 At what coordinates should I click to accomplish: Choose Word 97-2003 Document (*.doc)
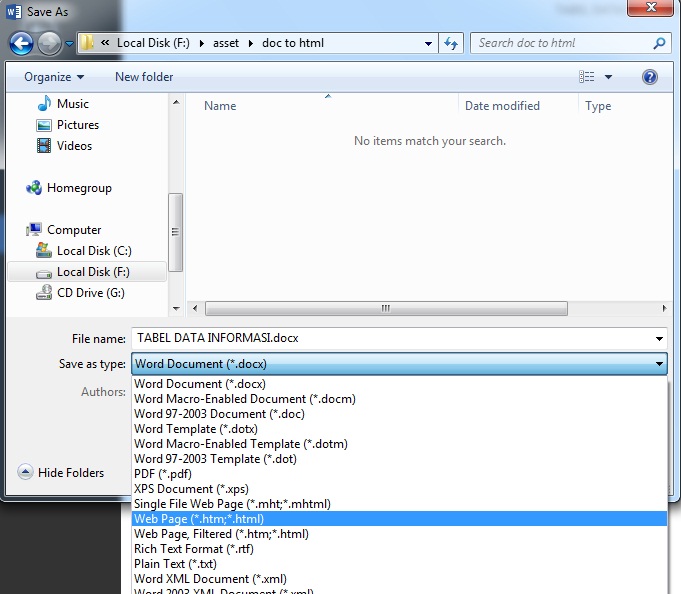[399, 414]
